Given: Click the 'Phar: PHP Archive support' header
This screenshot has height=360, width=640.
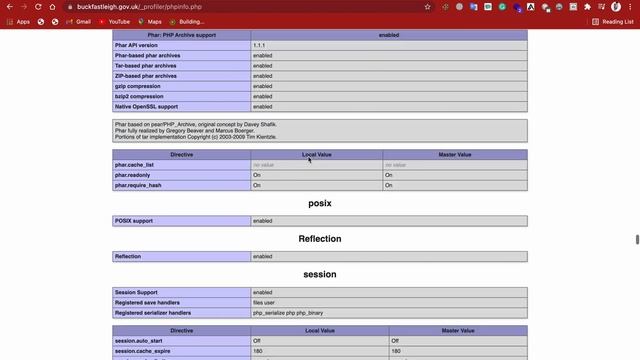Looking at the screenshot, I should point(182,35).
